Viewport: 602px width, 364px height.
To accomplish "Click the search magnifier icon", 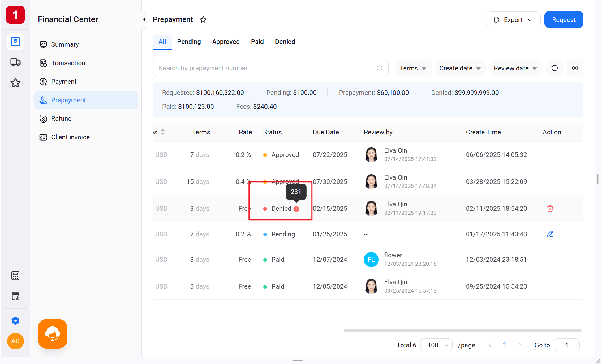I will point(380,68).
